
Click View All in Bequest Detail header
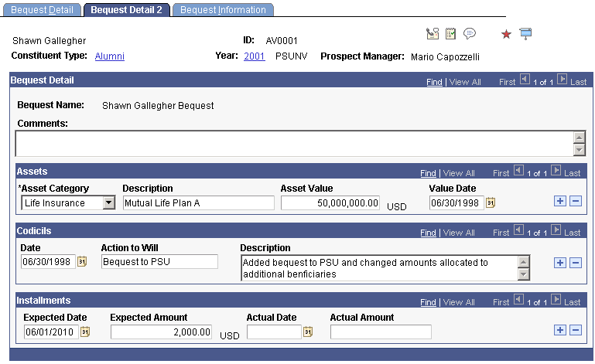tap(465, 82)
